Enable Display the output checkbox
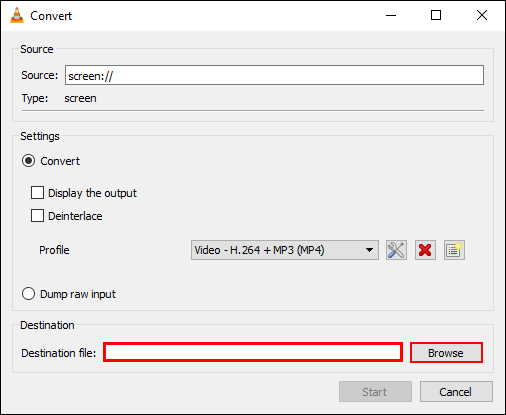506x415 pixels. coord(37,193)
